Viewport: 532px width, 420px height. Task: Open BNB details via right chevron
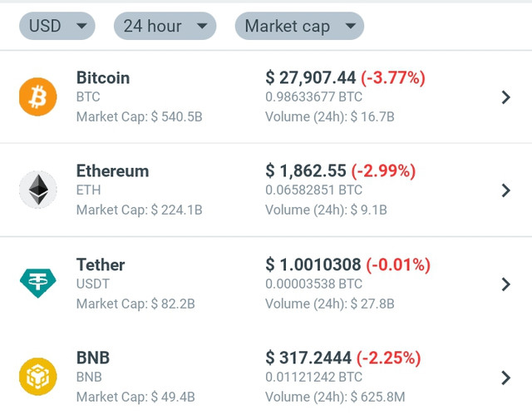506,378
